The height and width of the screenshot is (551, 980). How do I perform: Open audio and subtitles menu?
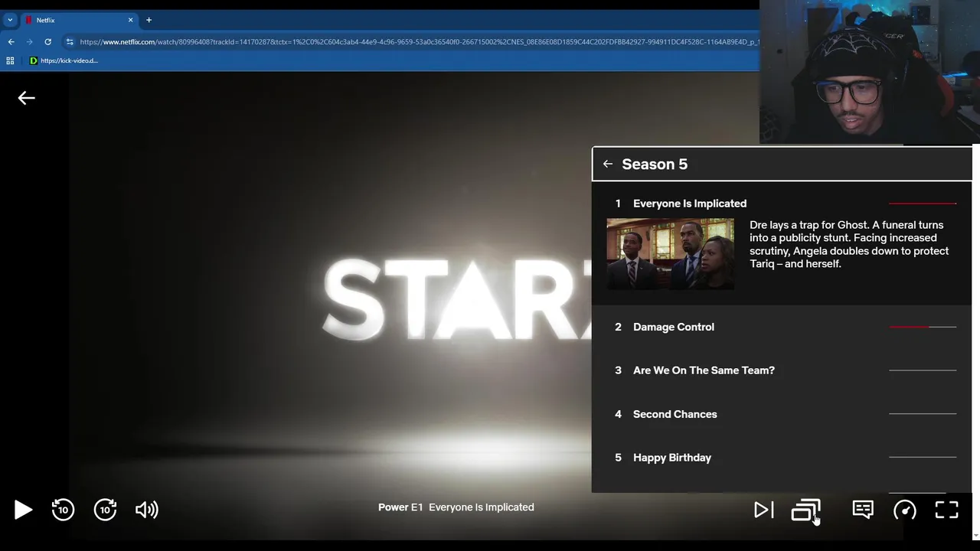tap(863, 510)
